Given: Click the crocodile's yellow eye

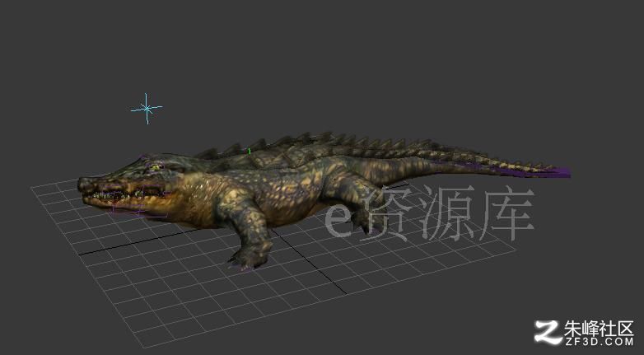Looking at the screenshot, I should 156,167.
